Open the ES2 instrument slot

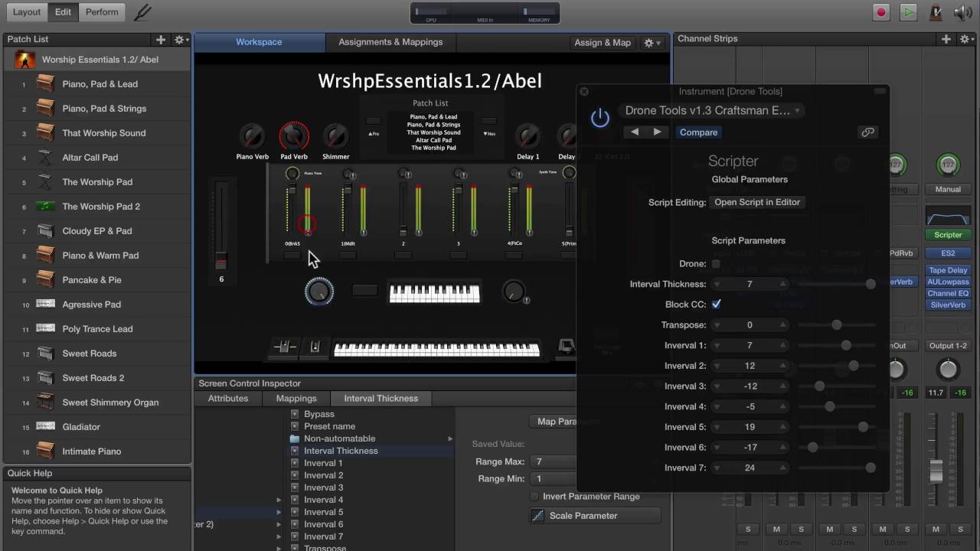click(947, 253)
